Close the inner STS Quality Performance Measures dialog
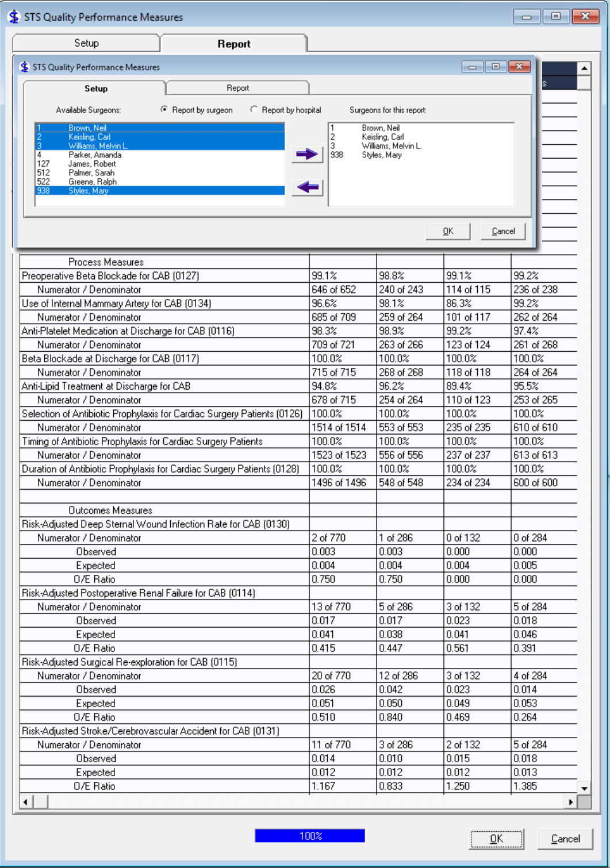This screenshot has width=610, height=868. pos(519,67)
